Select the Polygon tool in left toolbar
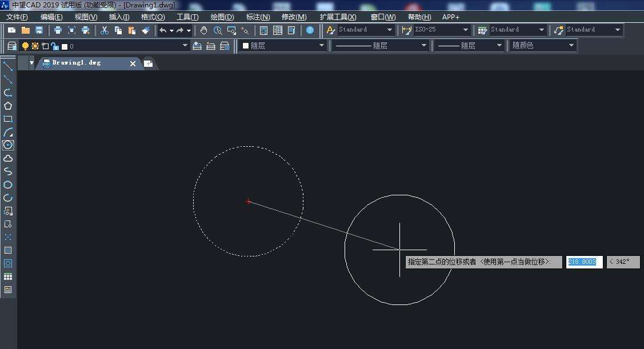Image resolution: width=644 pixels, height=349 pixels. point(8,106)
